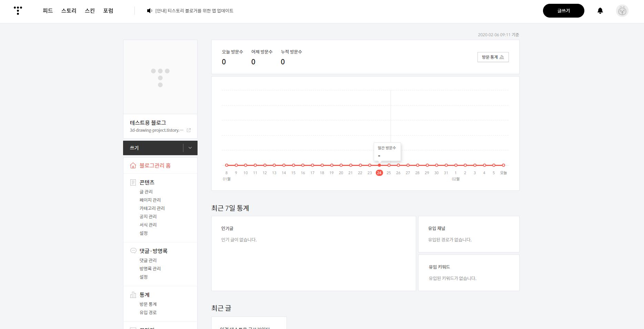Select chart point for day 15
Screen dimensions: 644x329
click(293, 165)
